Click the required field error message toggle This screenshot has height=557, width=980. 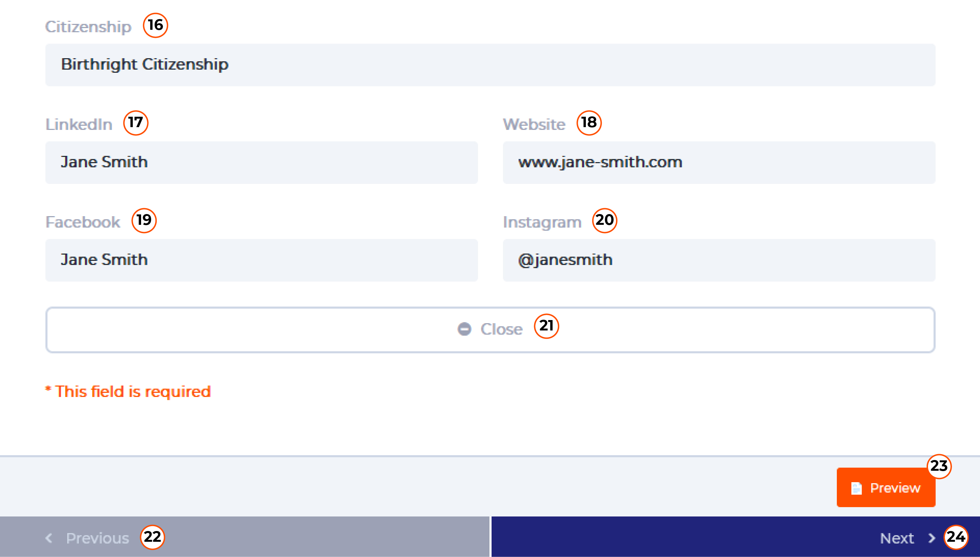tap(128, 390)
